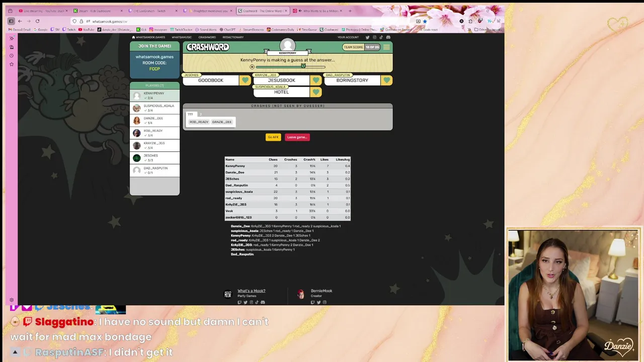Open What's a Mook Discord icon in footer
Viewport: 644px width, 362px height.
coord(263,302)
